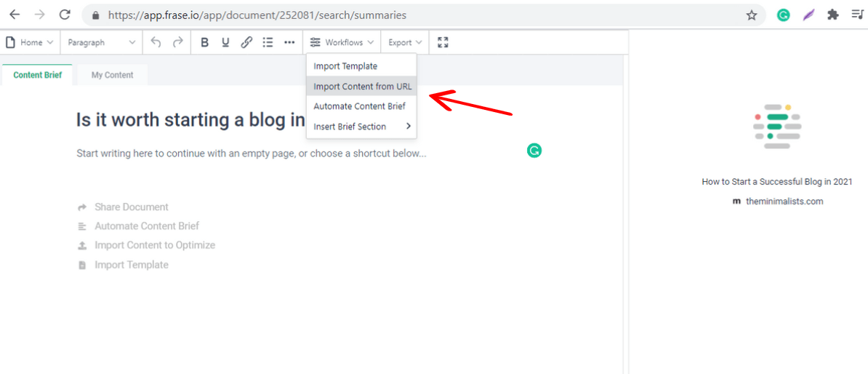This screenshot has height=374, width=868.
Task: Click the Share Document arrow icon
Action: coord(82,207)
